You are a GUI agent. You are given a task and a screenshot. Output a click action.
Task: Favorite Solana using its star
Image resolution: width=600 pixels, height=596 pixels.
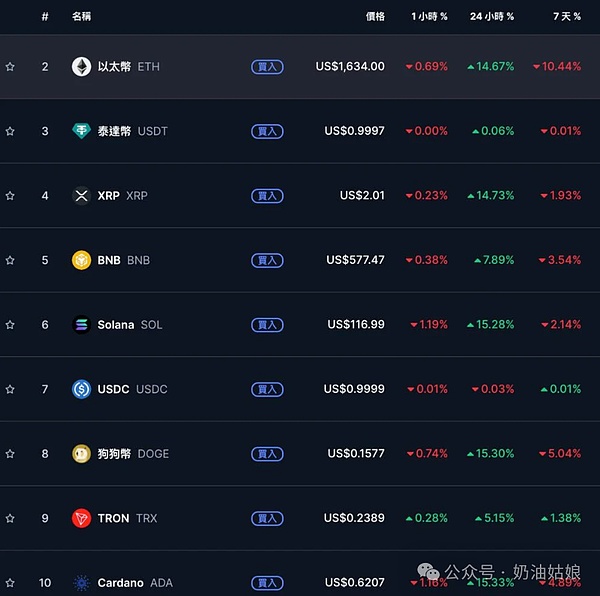pyautogui.click(x=10, y=325)
